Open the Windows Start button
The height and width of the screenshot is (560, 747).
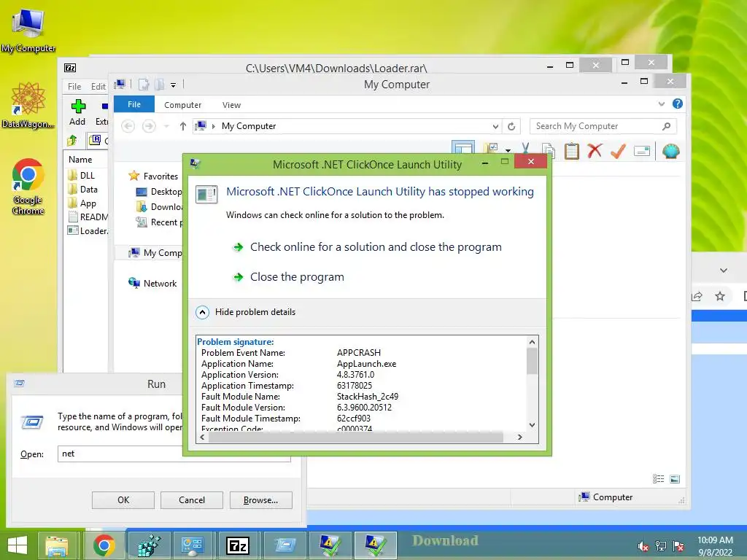pyautogui.click(x=18, y=545)
